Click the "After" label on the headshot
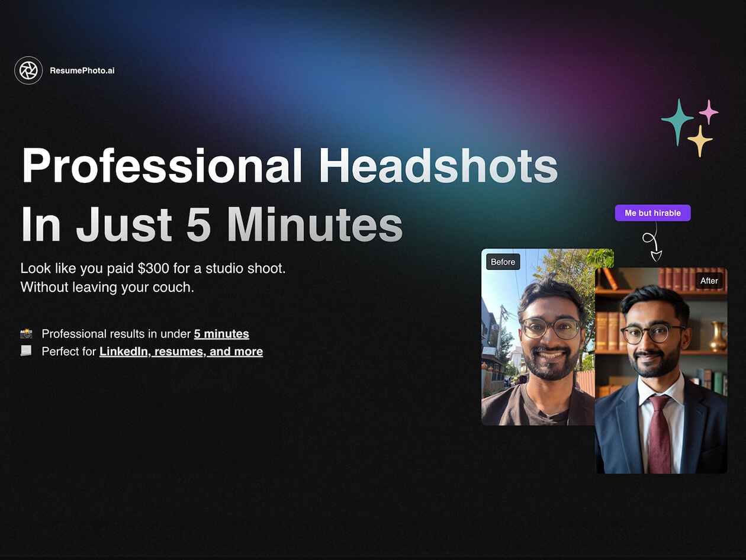 point(709,281)
